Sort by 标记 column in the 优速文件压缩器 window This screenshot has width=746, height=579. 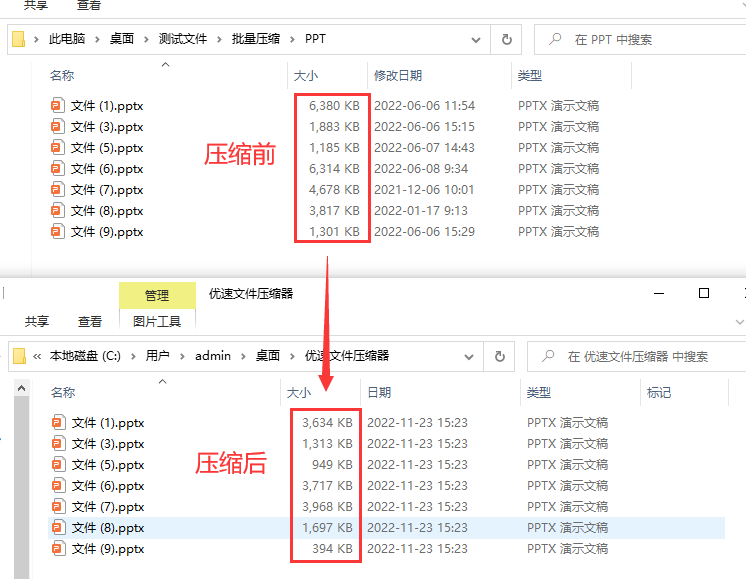[659, 393]
